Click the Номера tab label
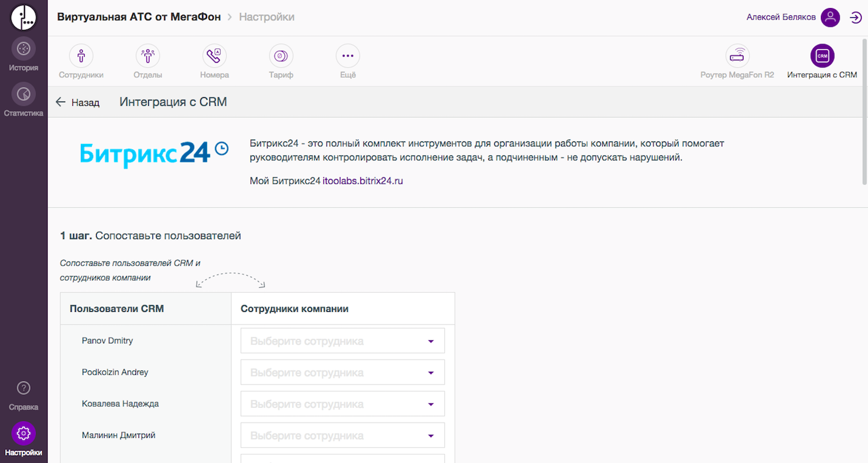 click(x=214, y=75)
